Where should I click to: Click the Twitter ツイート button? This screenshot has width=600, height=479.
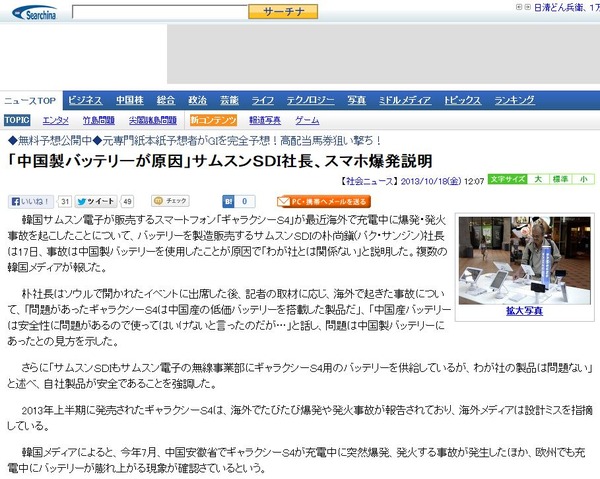click(96, 202)
